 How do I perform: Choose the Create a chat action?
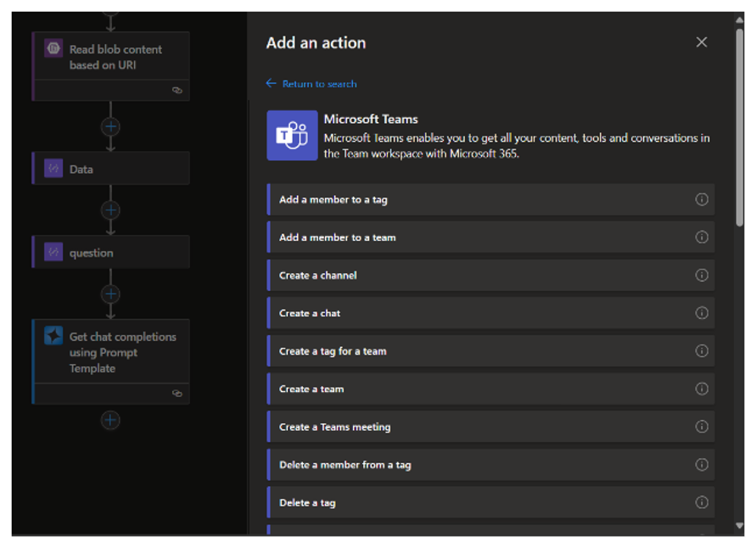tap(490, 313)
